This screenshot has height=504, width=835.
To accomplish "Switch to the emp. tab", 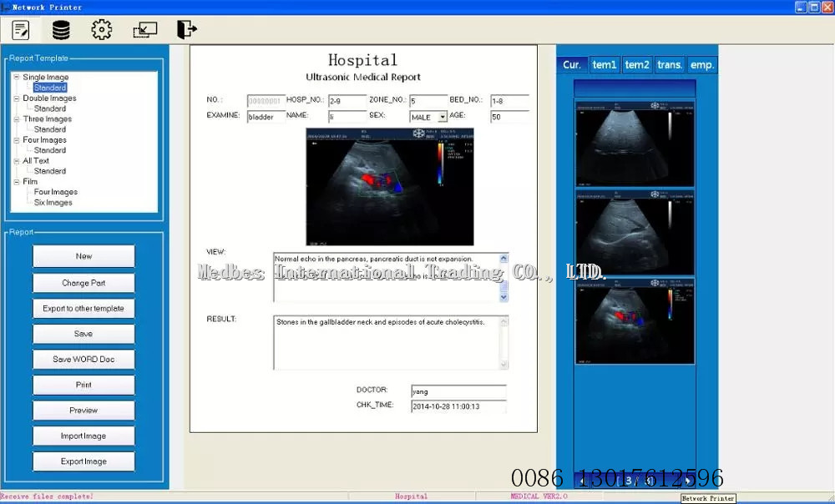I will pyautogui.click(x=702, y=65).
